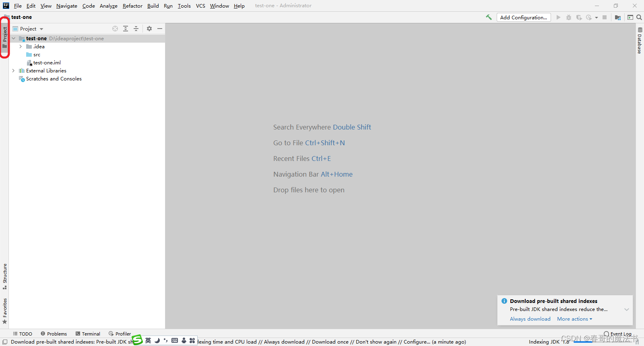Toggle Sogou punctuation mode icon

(x=166, y=340)
